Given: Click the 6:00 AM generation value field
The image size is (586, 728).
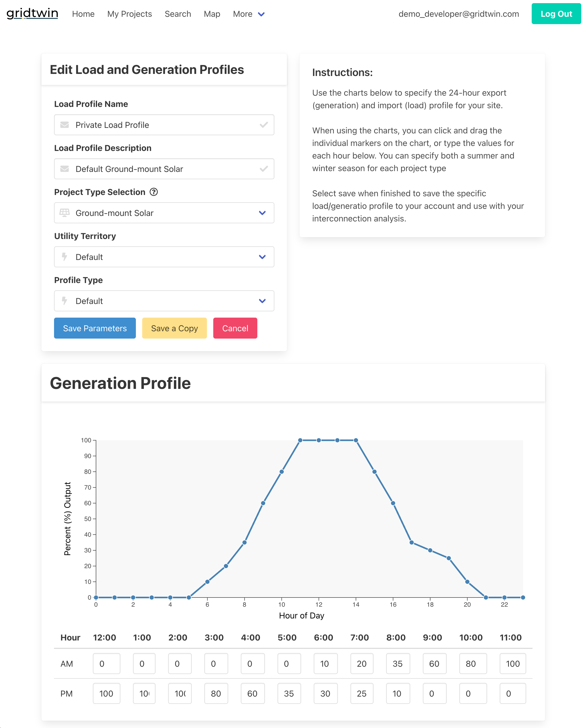Looking at the screenshot, I should point(326,664).
